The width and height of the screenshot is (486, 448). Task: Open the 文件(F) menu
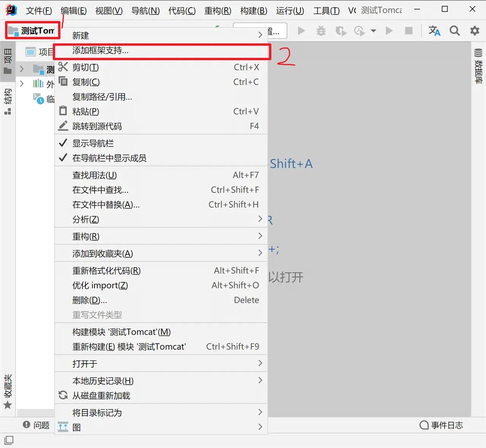39,11
